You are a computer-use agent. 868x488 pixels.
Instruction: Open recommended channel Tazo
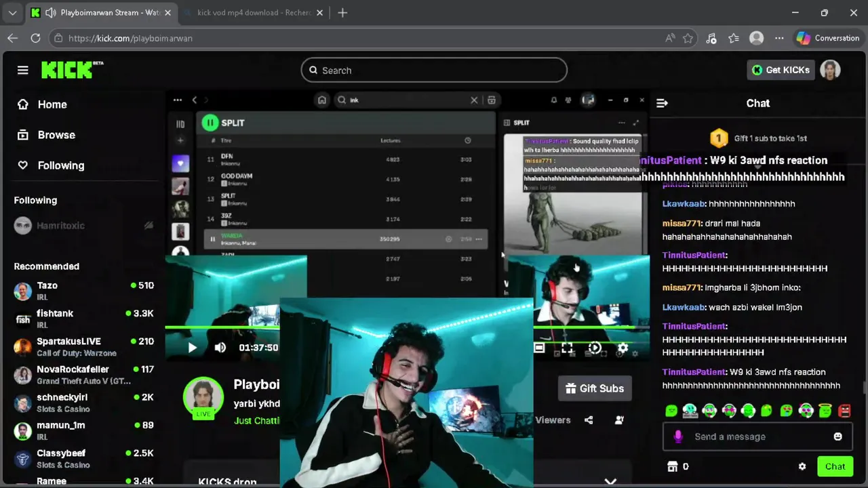point(83,291)
